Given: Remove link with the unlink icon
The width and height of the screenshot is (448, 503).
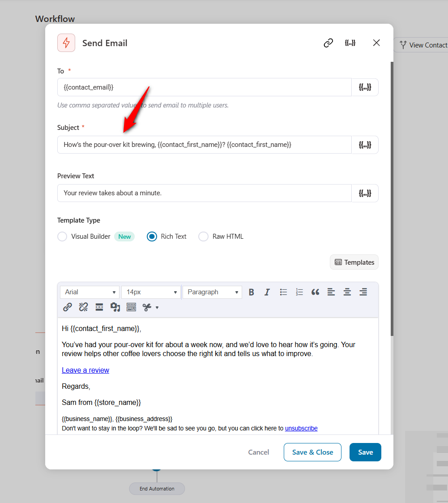Looking at the screenshot, I should 83,307.
